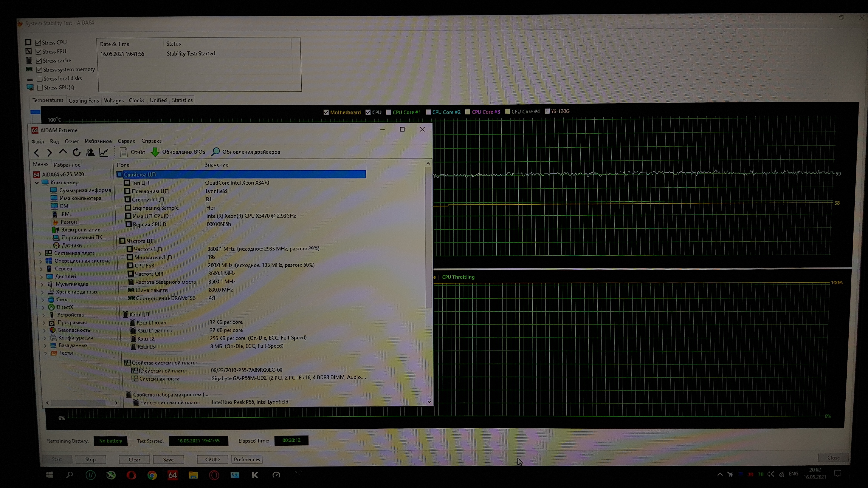Select IPMI tree item
This screenshot has height=488, width=868.
tap(61, 214)
